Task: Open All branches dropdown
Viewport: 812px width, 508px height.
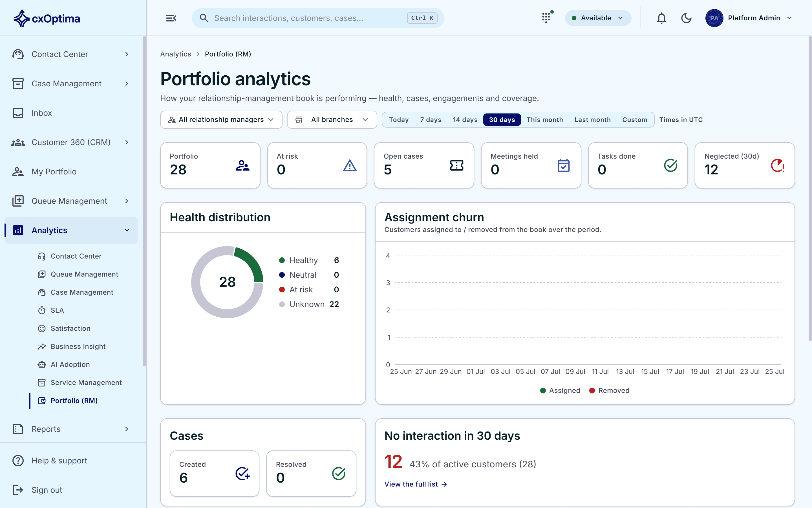Action: pos(332,120)
